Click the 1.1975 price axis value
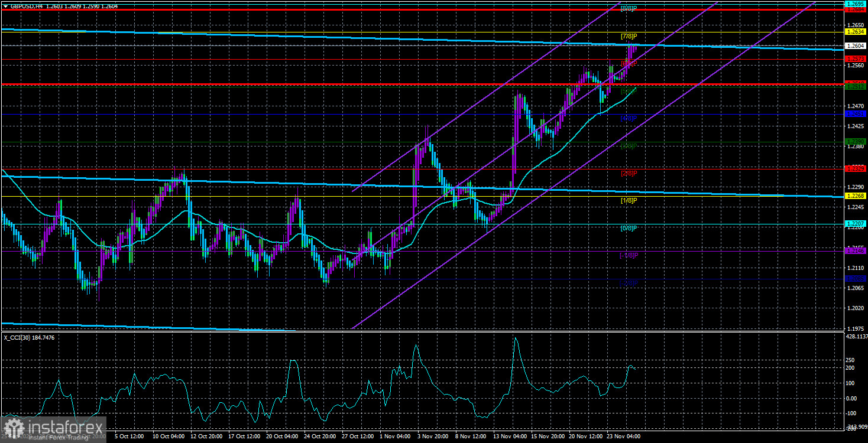 [x=855, y=328]
